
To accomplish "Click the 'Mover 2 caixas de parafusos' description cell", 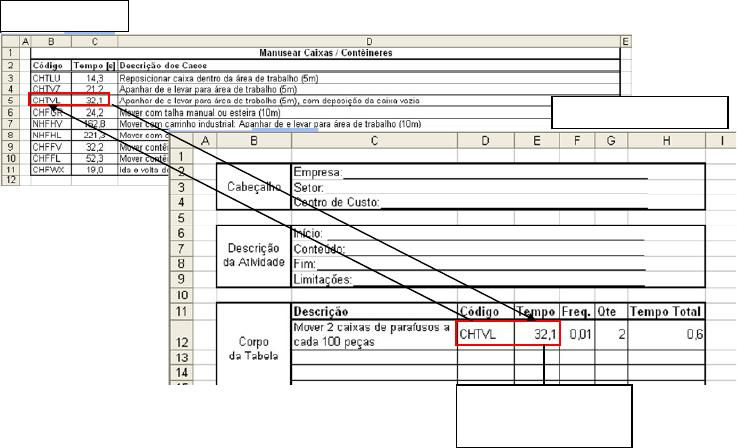I will point(373,334).
